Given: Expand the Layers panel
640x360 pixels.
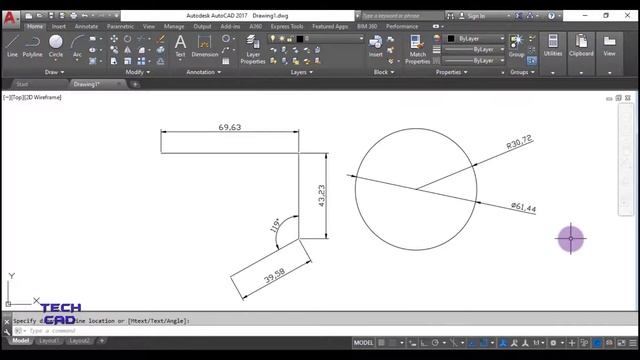Looking at the screenshot, I should (x=302, y=72).
